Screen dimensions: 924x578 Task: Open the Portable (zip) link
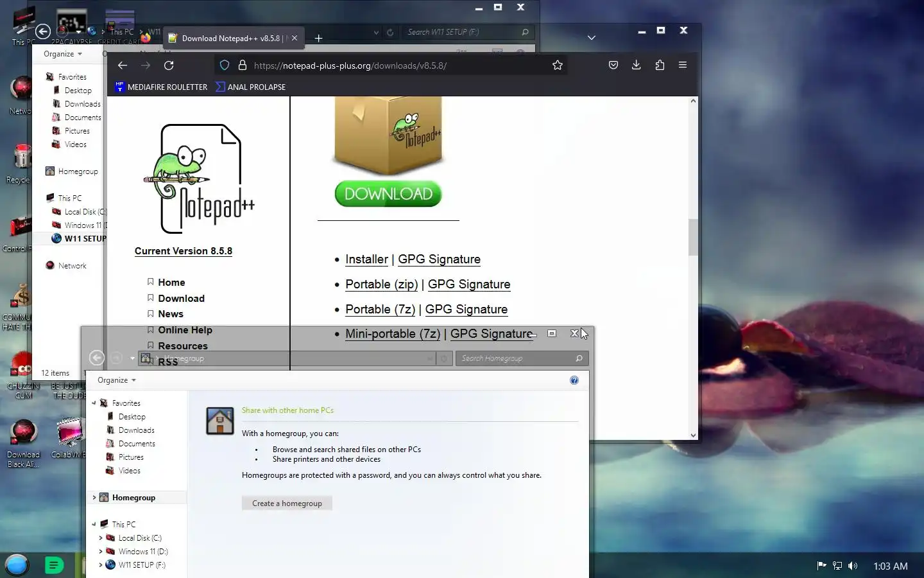coord(381,285)
